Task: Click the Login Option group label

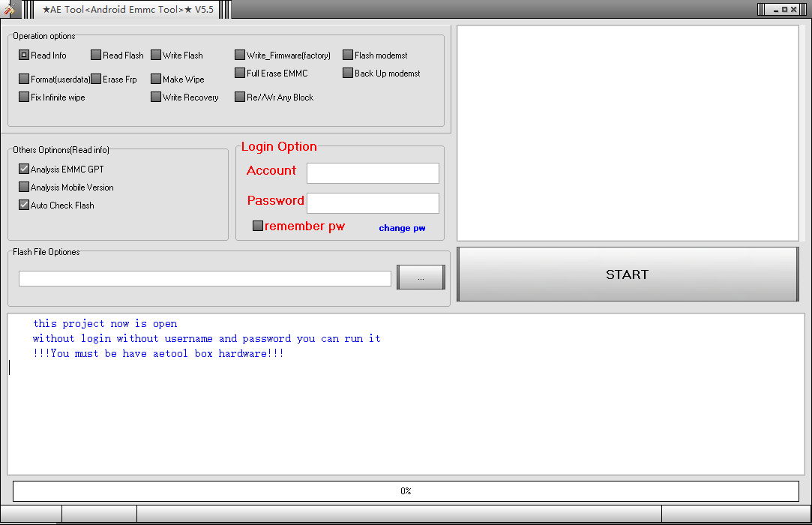Action: pyautogui.click(x=279, y=147)
